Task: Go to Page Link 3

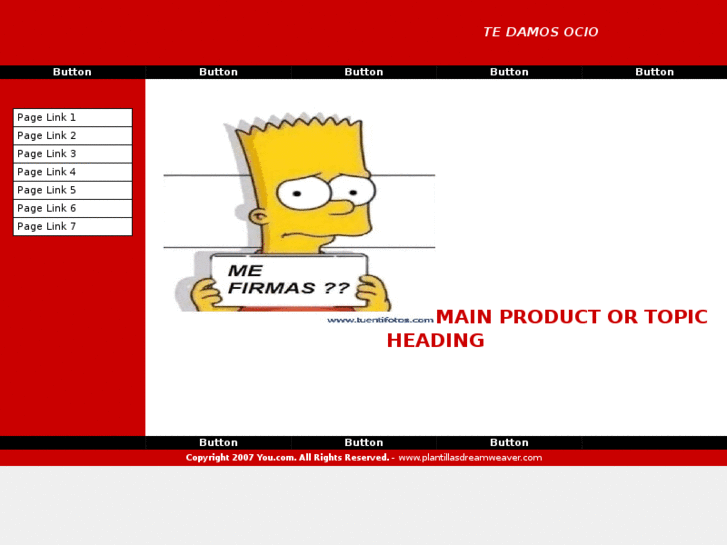Action: tap(73, 154)
